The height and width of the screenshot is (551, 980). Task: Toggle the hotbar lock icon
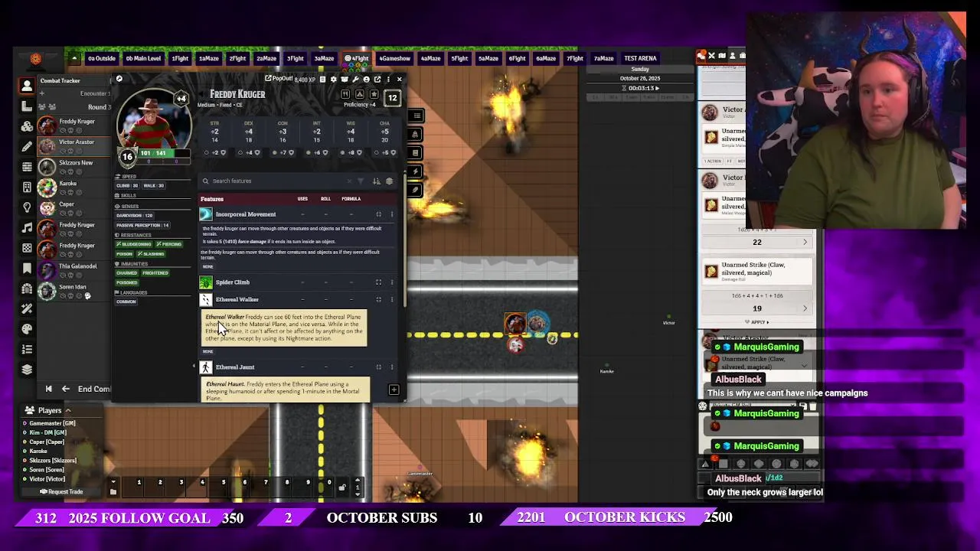(x=342, y=487)
